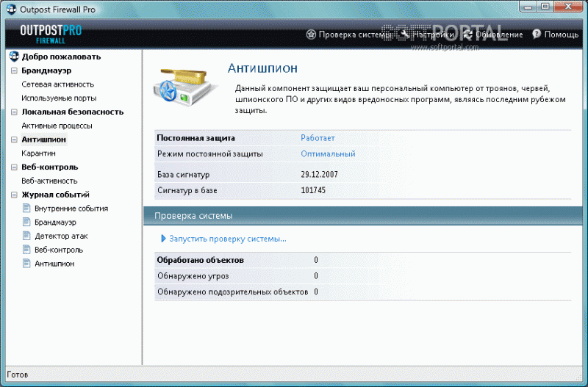Open Активные процессы
Screen dimensions: 588x387
pos(57,126)
